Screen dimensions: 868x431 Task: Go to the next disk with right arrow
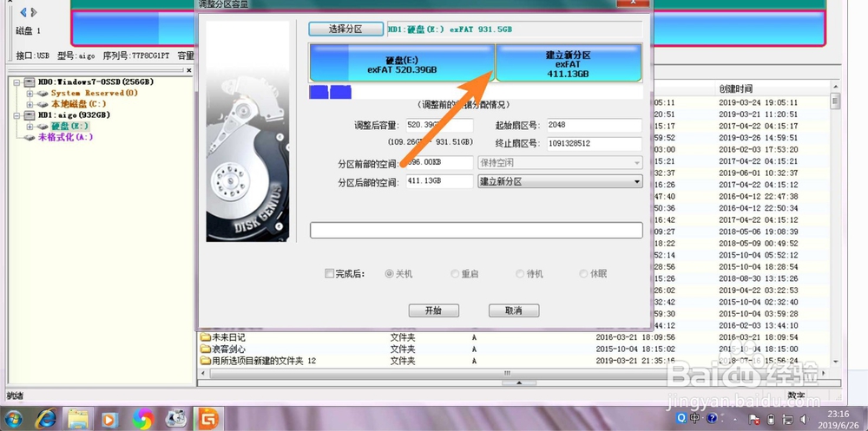pos(35,11)
